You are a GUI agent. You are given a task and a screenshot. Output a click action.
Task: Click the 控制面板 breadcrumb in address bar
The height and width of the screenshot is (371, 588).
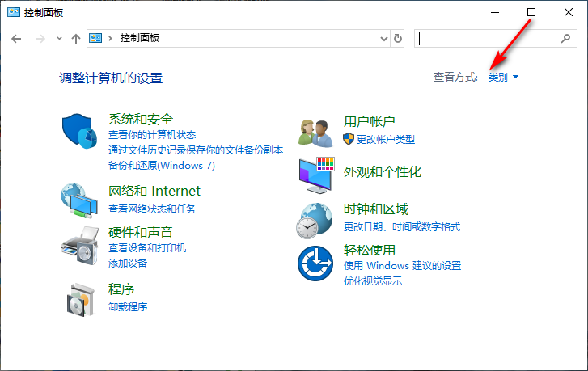(x=139, y=38)
